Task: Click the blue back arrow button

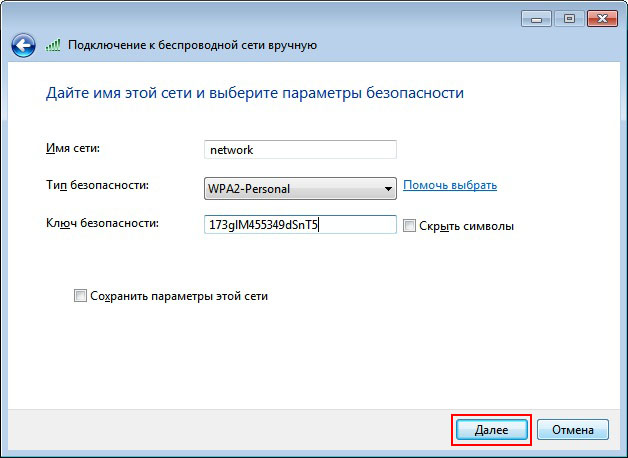Action: [23, 45]
